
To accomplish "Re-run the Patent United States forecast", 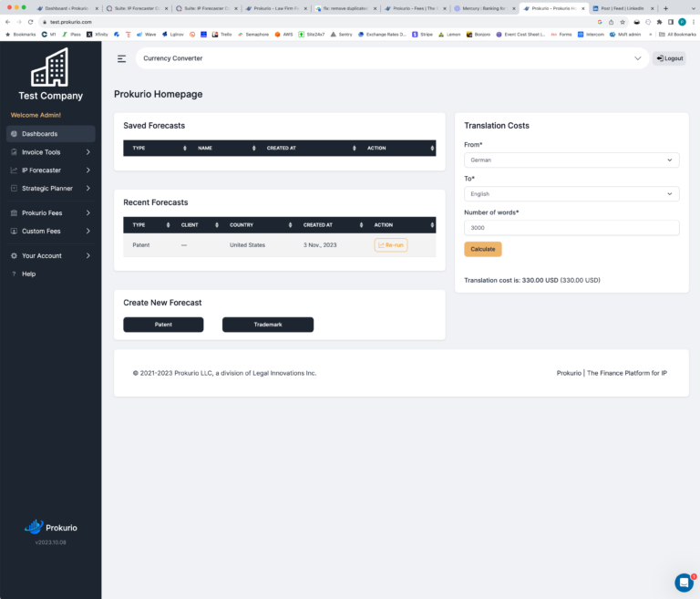I will [391, 244].
